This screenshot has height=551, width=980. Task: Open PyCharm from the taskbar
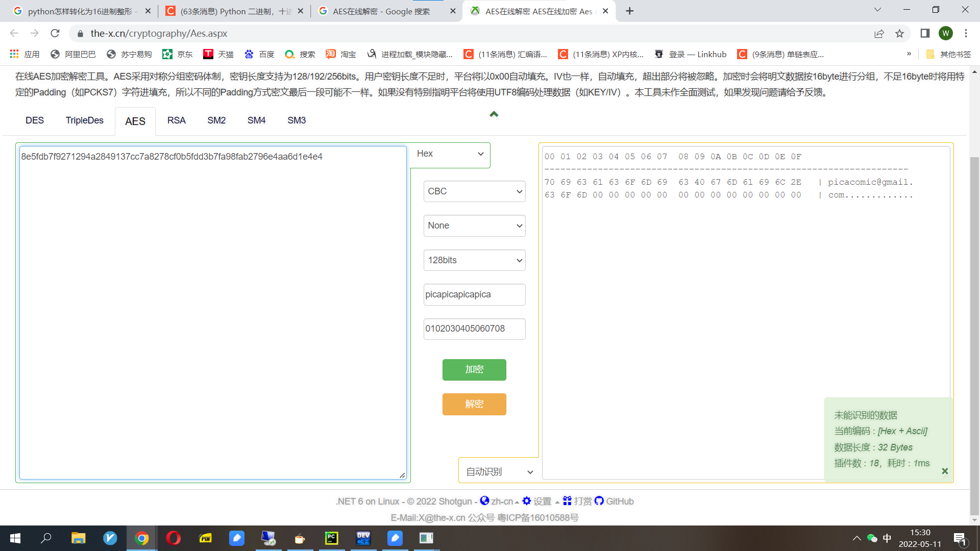332,538
